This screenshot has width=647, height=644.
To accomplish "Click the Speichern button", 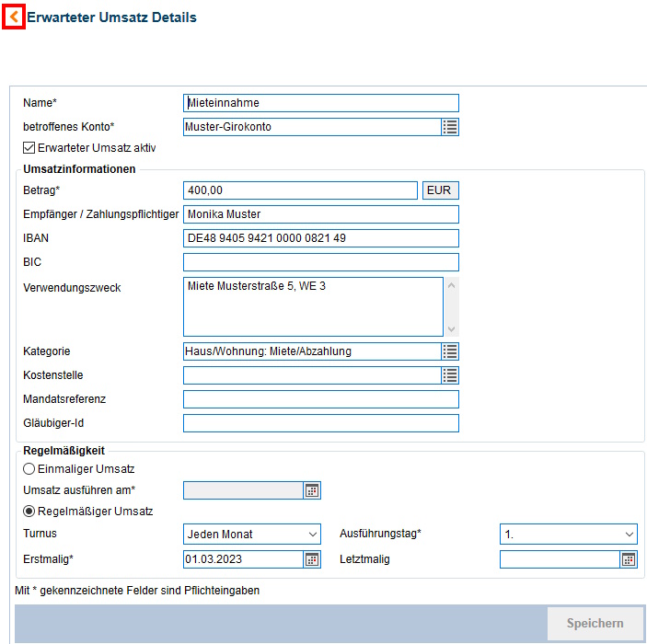I will [x=595, y=624].
